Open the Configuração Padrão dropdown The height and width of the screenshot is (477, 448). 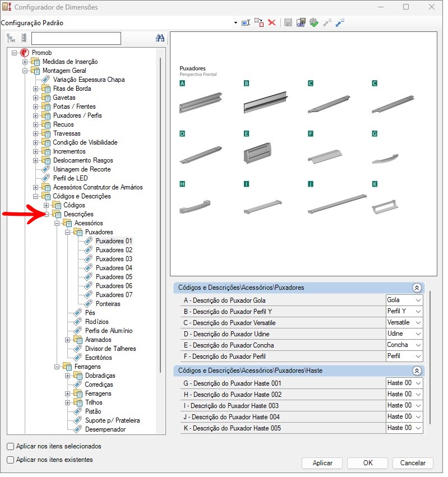[235, 23]
